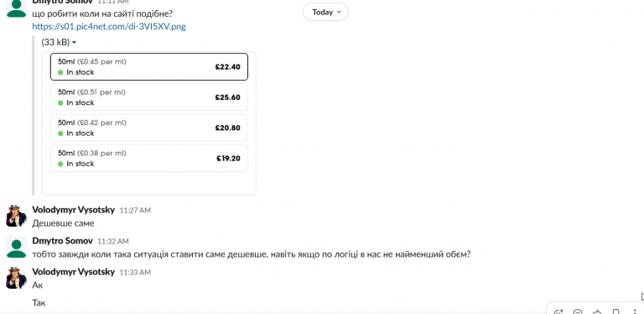Open the Today date dropdown

325,12
